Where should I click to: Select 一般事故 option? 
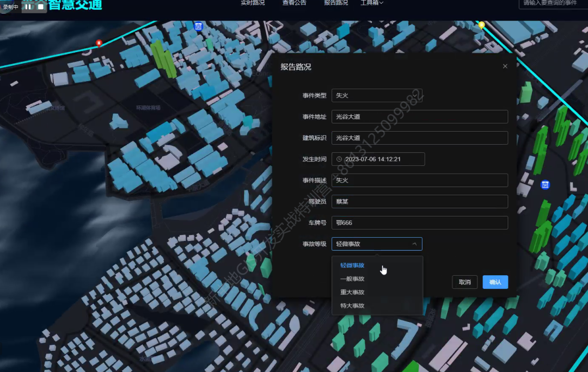[x=377, y=278]
